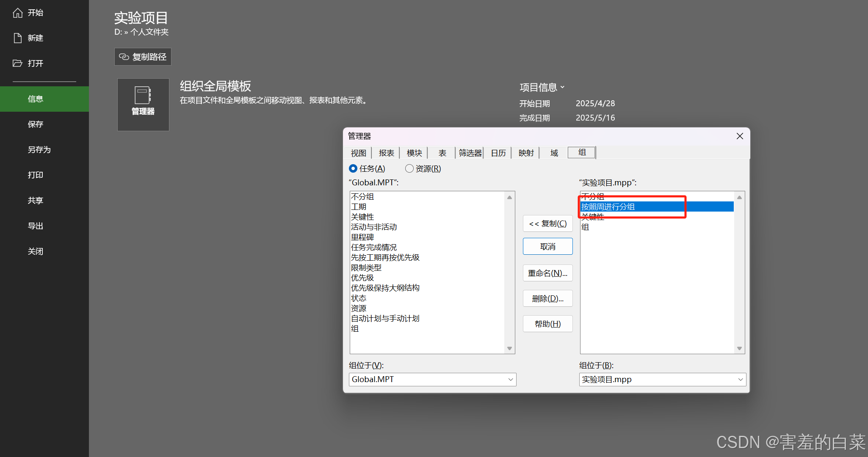Screen dimensions: 868x457
Task: Open the 关闭 menu item
Action: 44,251
